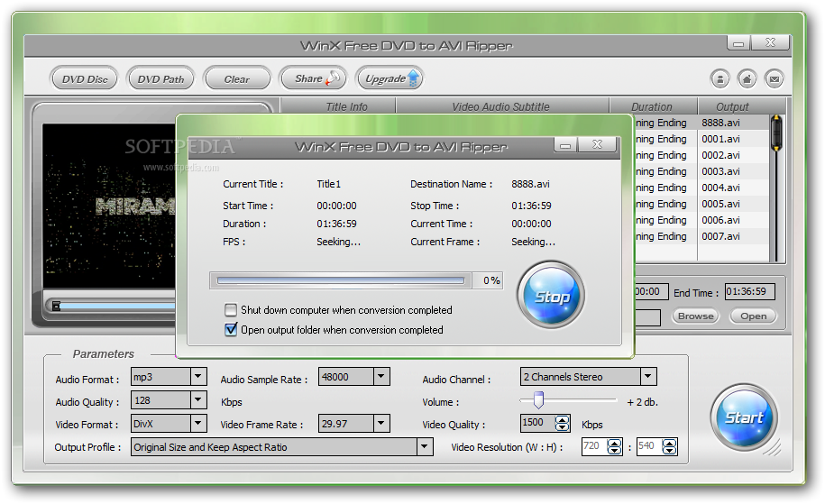Image resolution: width=825 pixels, height=504 pixels.
Task: Click the Video Audio Subtitle column header
Action: [x=502, y=106]
